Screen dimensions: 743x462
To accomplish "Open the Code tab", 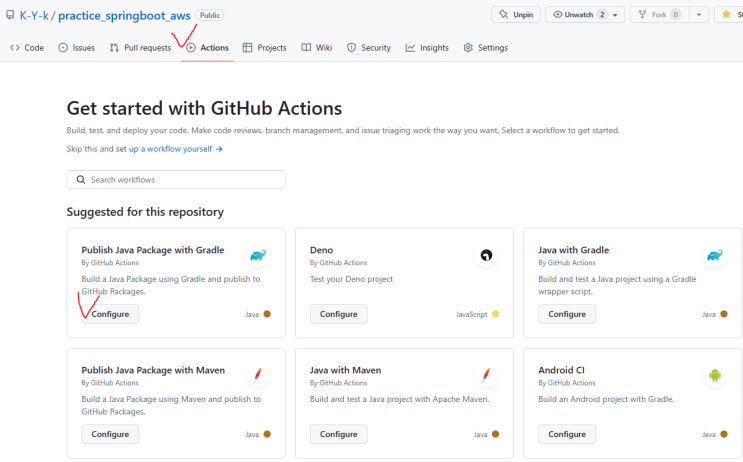I will [27, 48].
